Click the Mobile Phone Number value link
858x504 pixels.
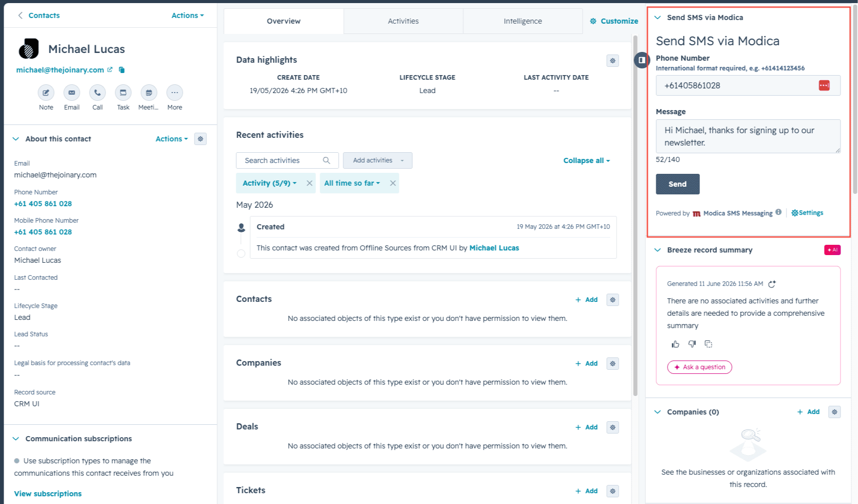pyautogui.click(x=43, y=232)
